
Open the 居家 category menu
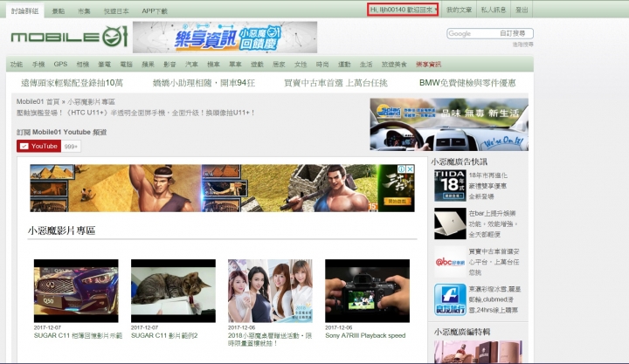pos(279,64)
